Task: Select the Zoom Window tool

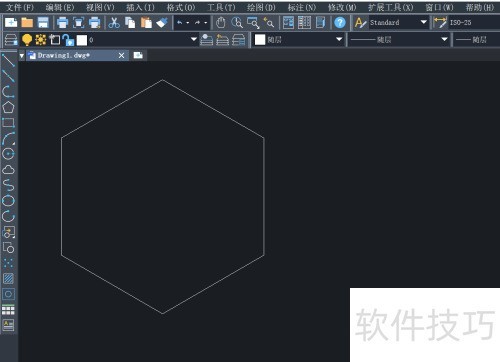Action: tap(253, 23)
